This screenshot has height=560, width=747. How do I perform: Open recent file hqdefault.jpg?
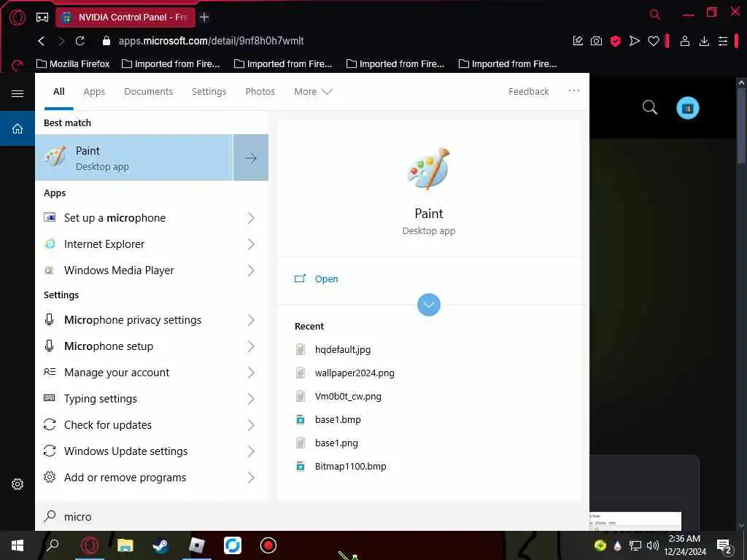[343, 349]
